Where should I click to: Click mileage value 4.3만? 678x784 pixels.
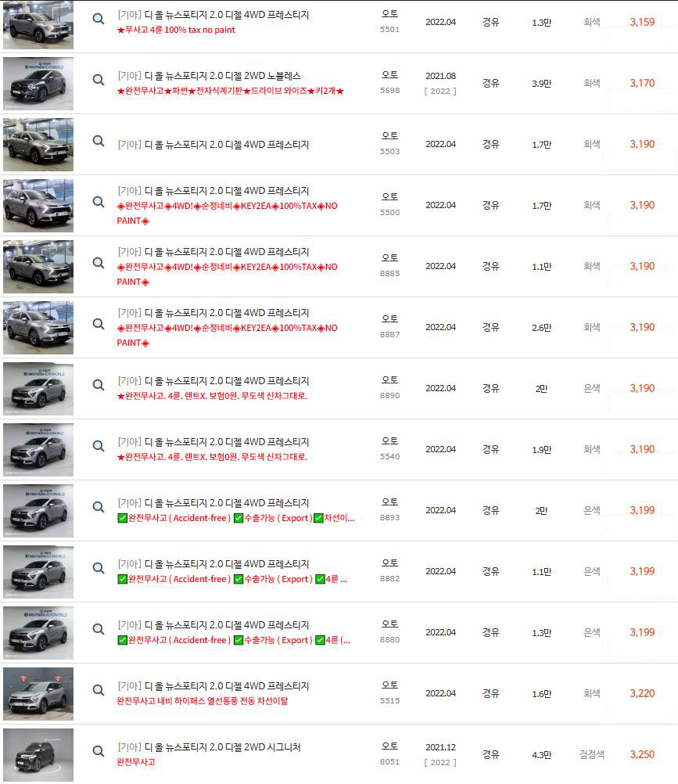point(542,754)
